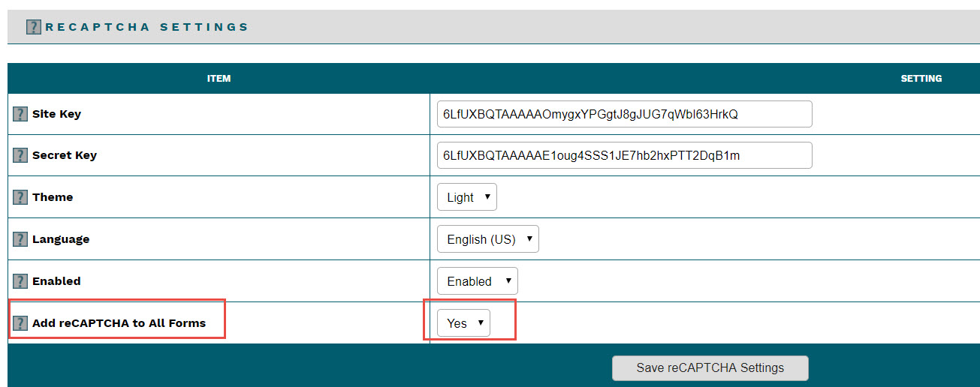Click the SETTING column header
The width and height of the screenshot is (980, 387).
click(921, 79)
